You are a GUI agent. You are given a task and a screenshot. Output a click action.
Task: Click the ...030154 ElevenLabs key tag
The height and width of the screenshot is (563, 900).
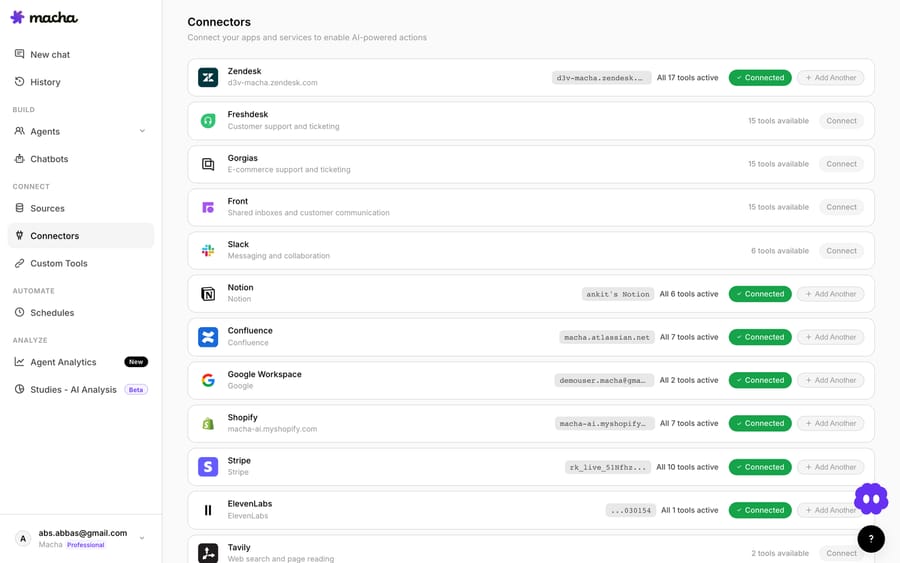tap(631, 510)
